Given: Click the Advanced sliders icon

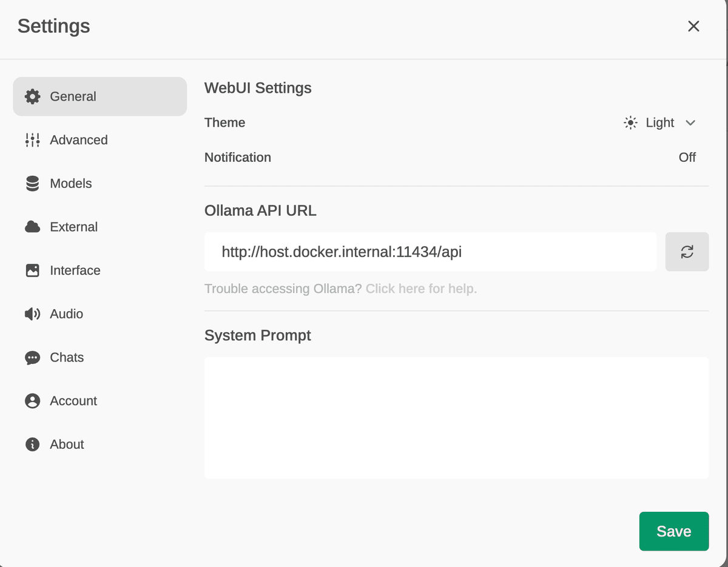Looking at the screenshot, I should click(x=33, y=140).
